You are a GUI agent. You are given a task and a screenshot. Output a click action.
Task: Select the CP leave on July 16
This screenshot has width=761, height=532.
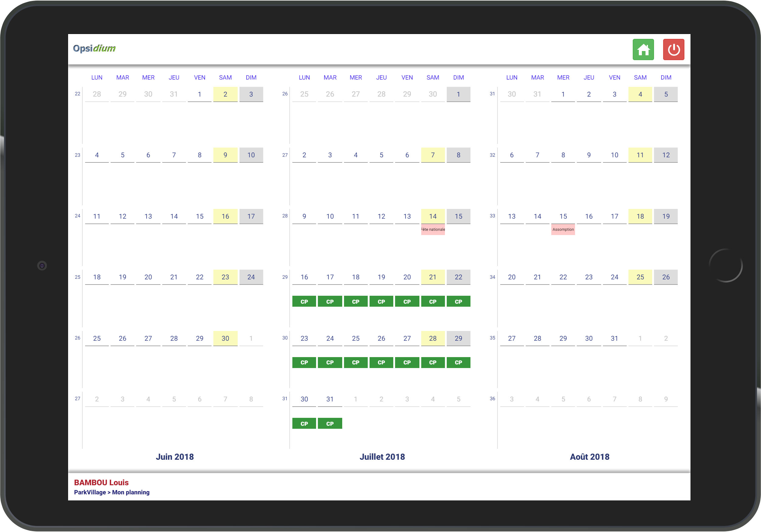pos(304,302)
